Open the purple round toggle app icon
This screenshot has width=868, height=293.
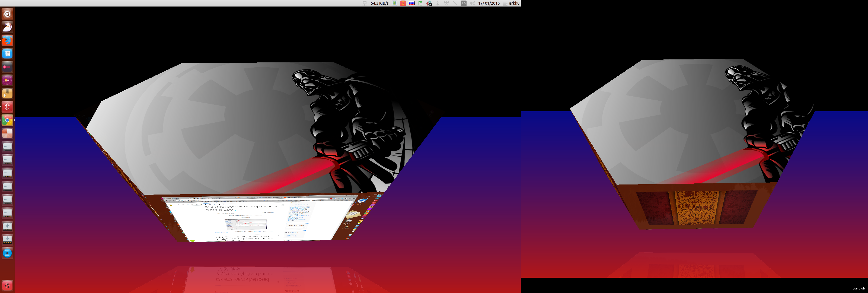pyautogui.click(x=7, y=80)
